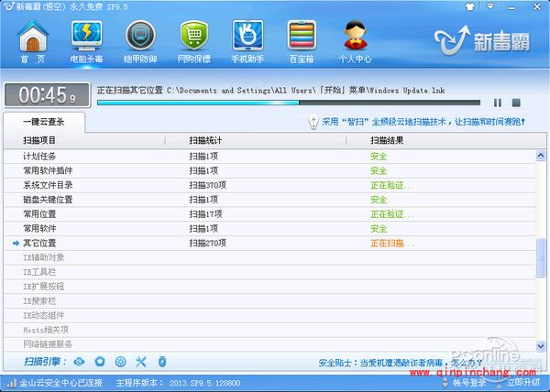Click the vertical scrollbar thumb
The width and height of the screenshot is (550, 392).
pos(541,258)
